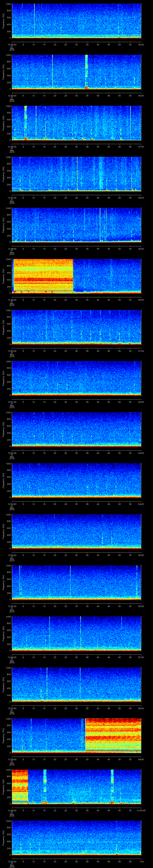Viewport: 153px width, 868px height.
Task: Click the 12:48:00 start time label
Action: [12, 249]
